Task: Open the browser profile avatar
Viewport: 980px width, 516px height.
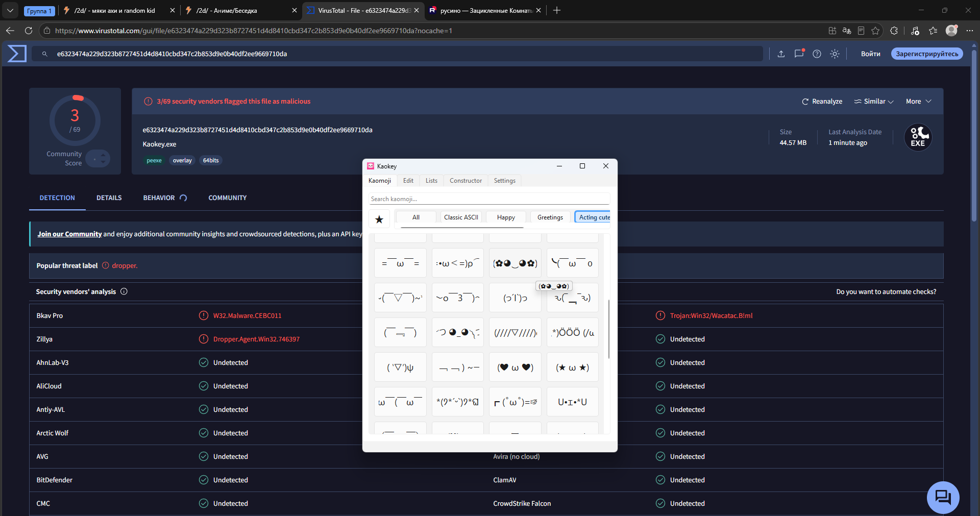Action: [x=951, y=31]
